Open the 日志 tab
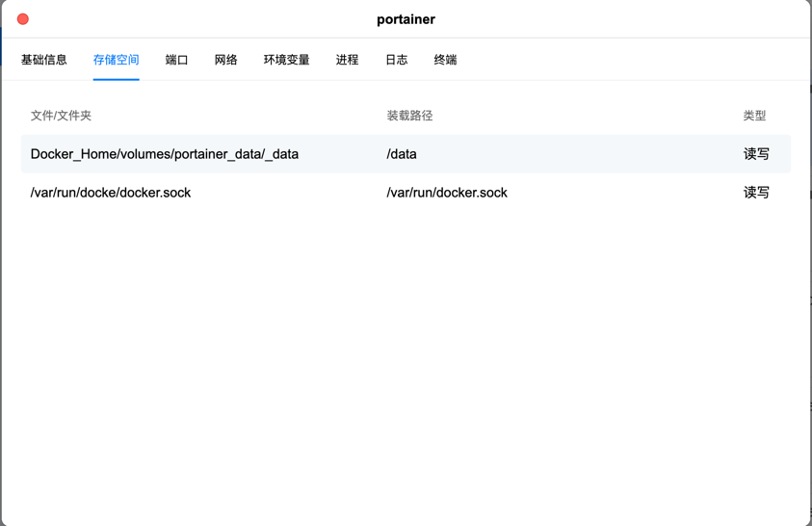This screenshot has height=526, width=812. pyautogui.click(x=396, y=60)
